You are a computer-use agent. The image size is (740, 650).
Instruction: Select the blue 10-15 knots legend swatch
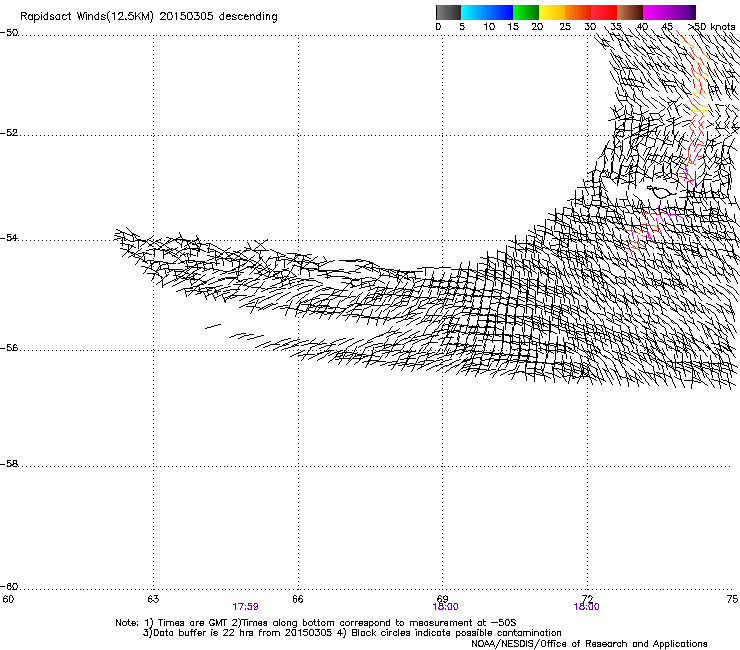coord(499,12)
